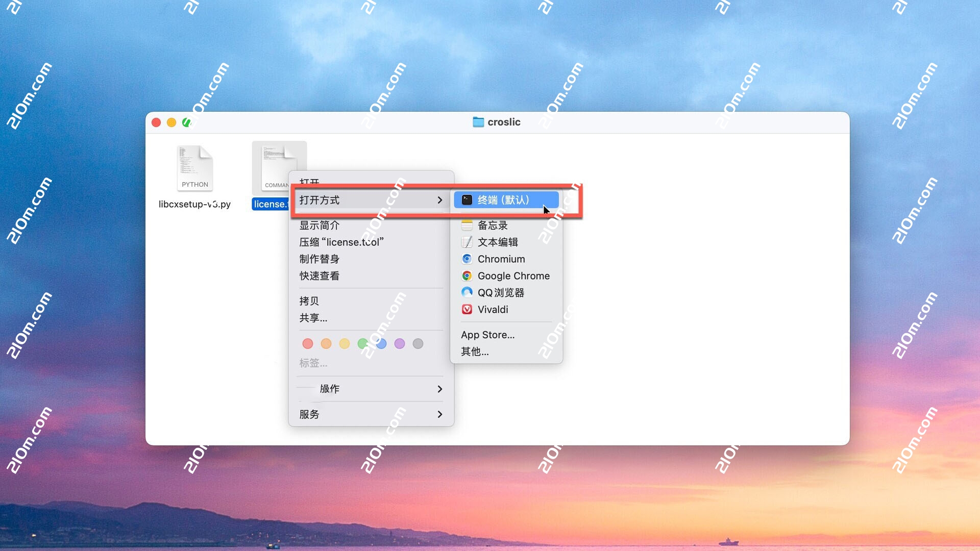The image size is (980, 551).
Task: Select 拷贝 to copy the file
Action: [x=309, y=300]
